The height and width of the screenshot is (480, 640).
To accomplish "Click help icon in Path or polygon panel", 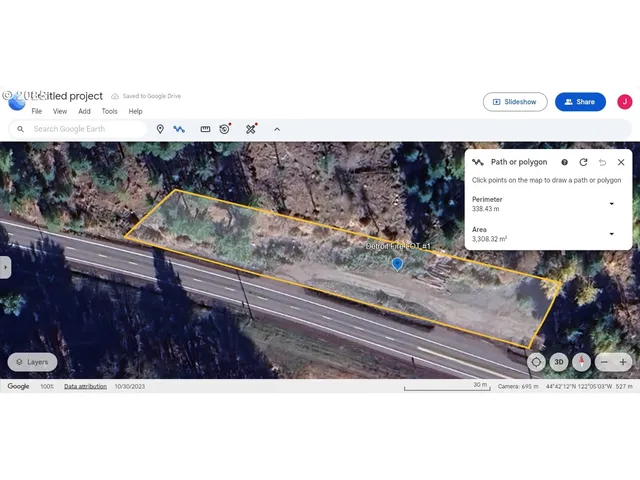I will tap(564, 162).
